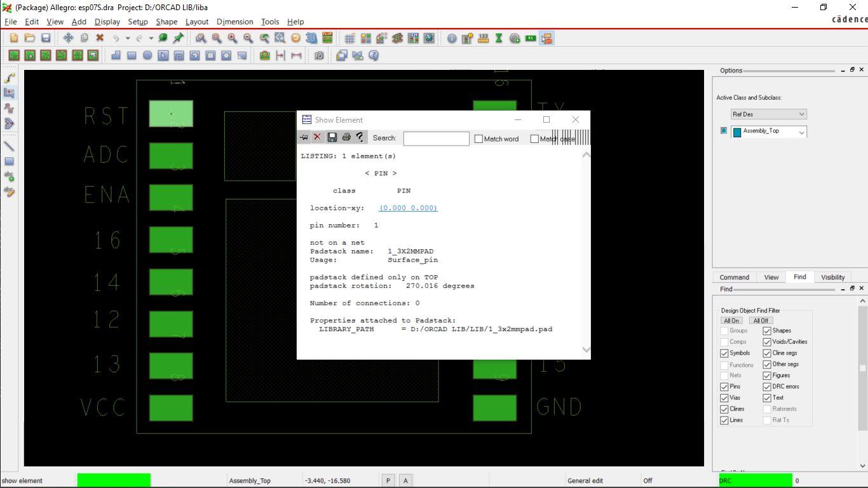Click the Undo arrow icon
This screenshot has height=488, width=868.
[116, 38]
